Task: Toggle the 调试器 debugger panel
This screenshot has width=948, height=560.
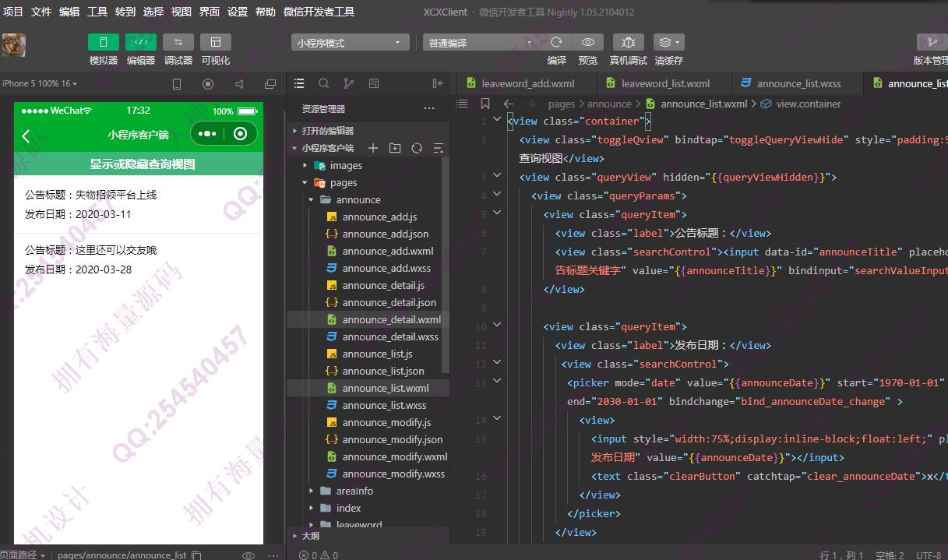Action: coord(178,42)
